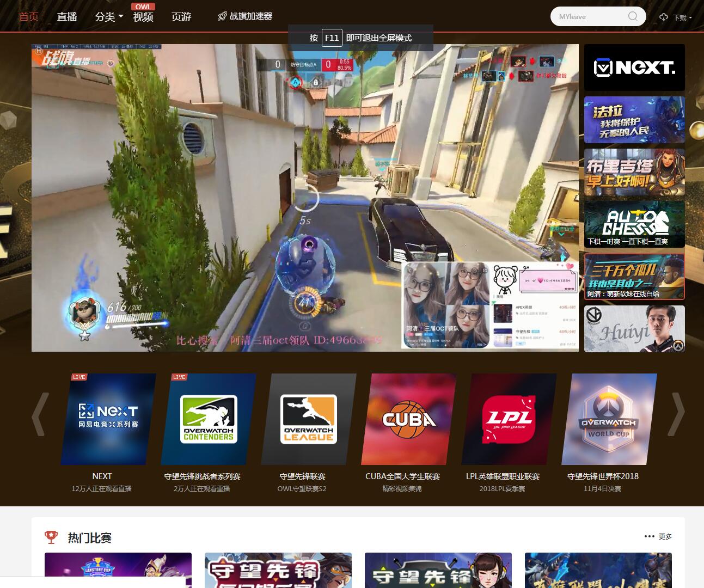Image resolution: width=704 pixels, height=588 pixels.
Task: Expand the 分类 category dropdown
Action: tap(109, 17)
